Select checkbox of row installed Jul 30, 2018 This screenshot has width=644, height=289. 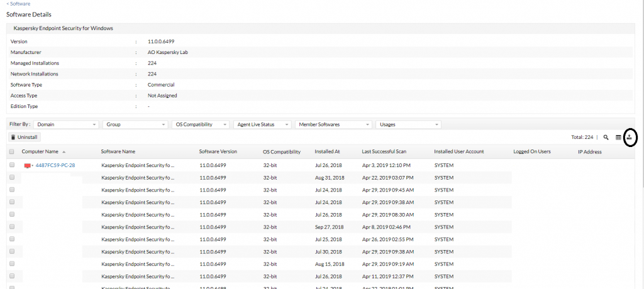[x=12, y=251]
